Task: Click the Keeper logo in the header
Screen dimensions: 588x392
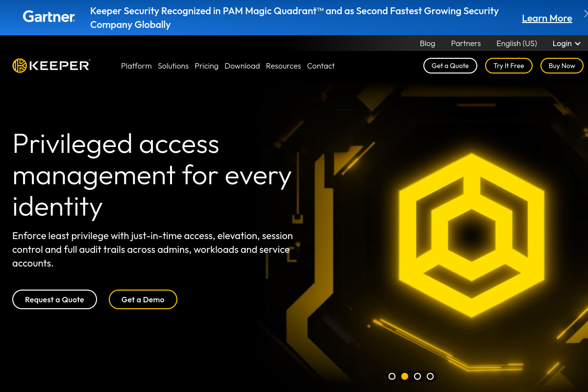Action: (51, 66)
